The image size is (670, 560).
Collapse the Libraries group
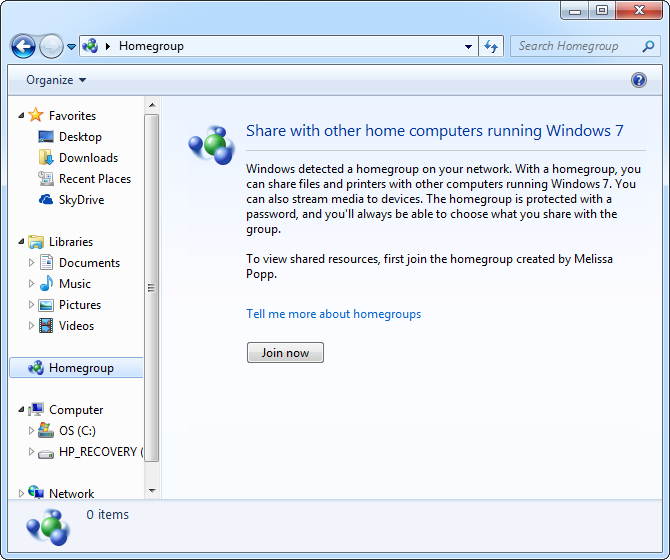click(x=21, y=241)
